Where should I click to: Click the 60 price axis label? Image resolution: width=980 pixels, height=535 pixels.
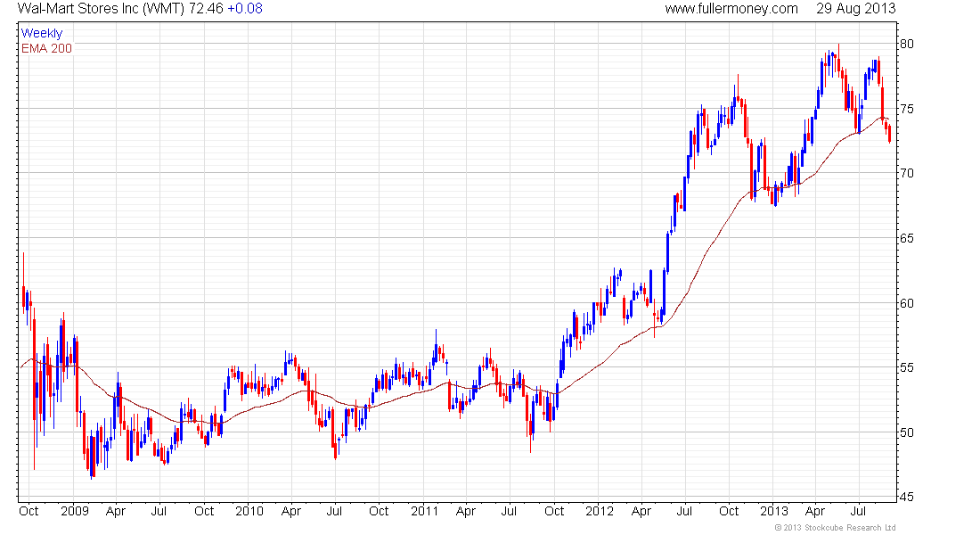click(x=906, y=303)
